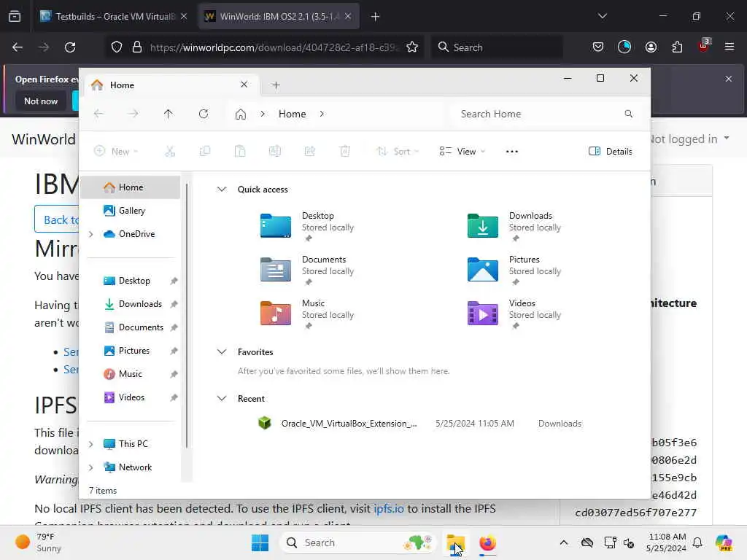Add a new File Explorer tab

(276, 85)
